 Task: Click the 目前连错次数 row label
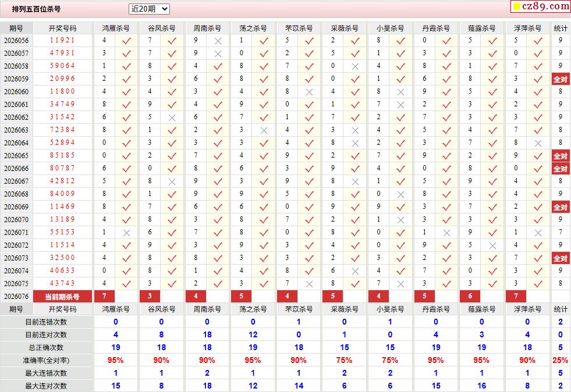(46, 322)
